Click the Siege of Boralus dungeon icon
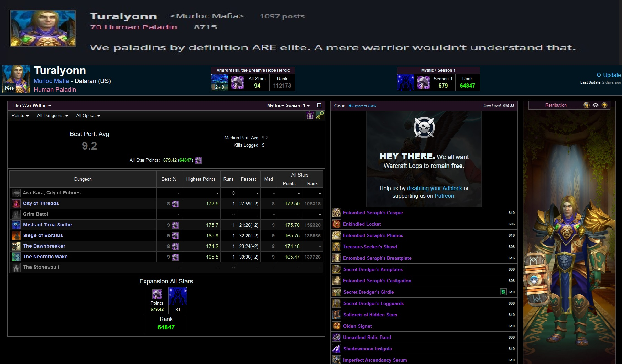The height and width of the screenshot is (364, 622). [16, 236]
